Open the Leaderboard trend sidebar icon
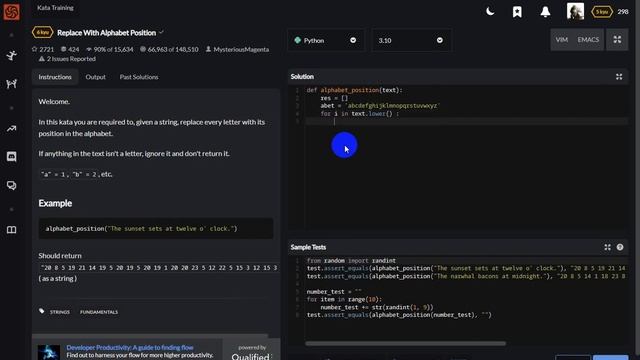Image resolution: width=640 pixels, height=360 pixels. point(11,129)
